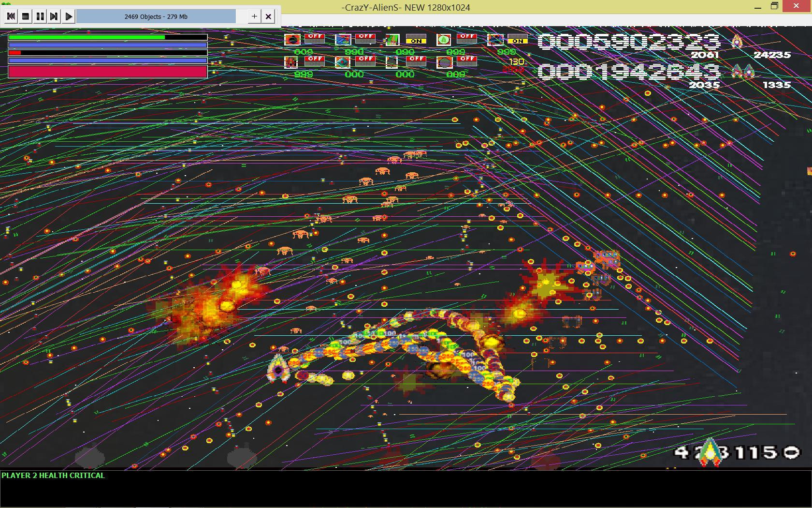The image size is (812, 508).
Task: Click the ship icon in bottom-right counter
Action: [x=710, y=452]
